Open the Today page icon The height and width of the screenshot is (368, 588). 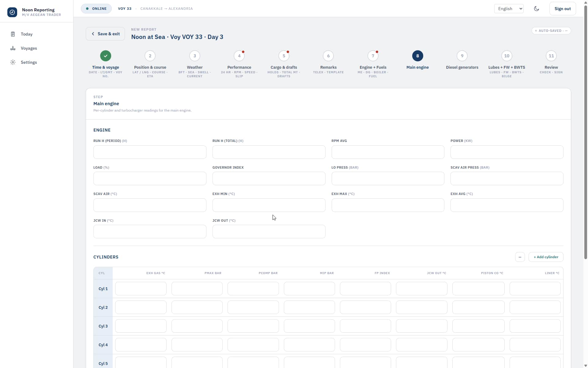point(13,34)
